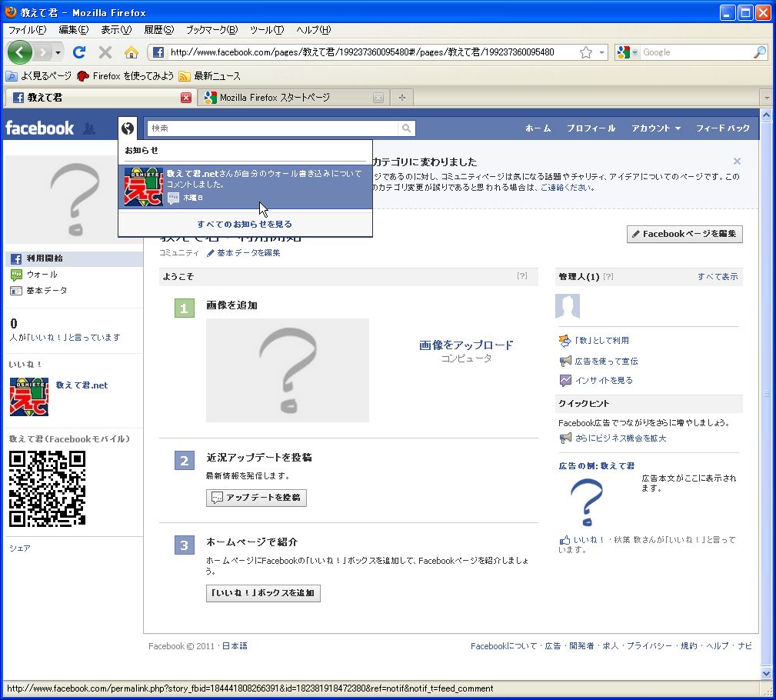Click フィードバック in Facebook header
The width and height of the screenshot is (776, 700).
click(x=723, y=128)
